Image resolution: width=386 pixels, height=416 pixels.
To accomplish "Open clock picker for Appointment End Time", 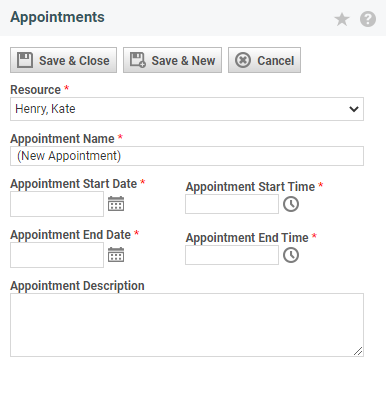I will pos(291,255).
